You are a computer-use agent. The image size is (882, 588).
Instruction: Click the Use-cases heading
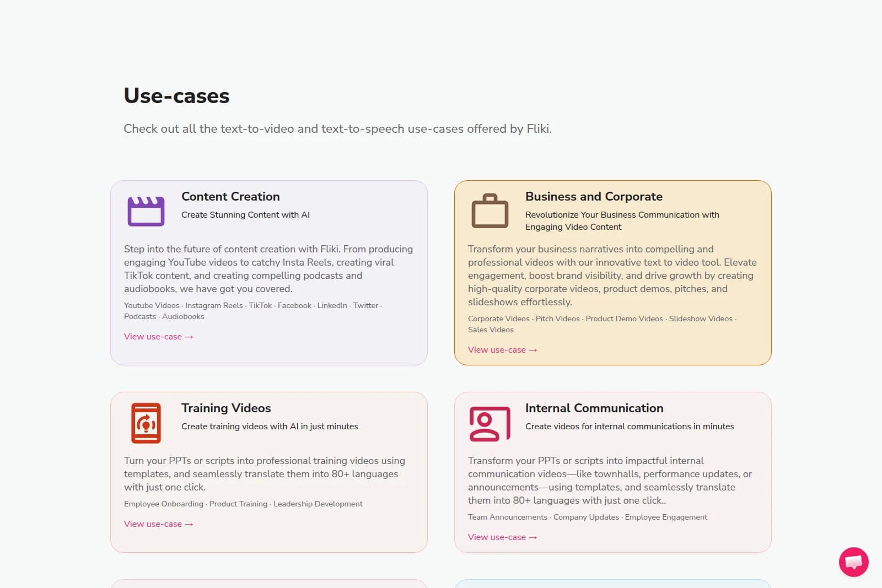click(x=176, y=95)
